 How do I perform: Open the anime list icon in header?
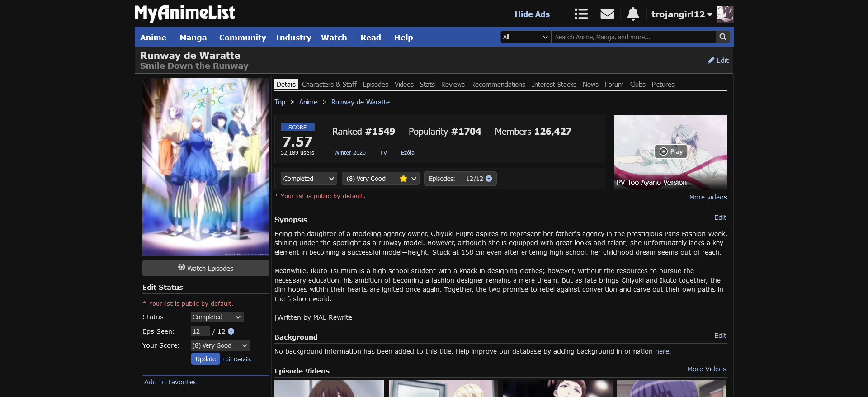(x=581, y=14)
